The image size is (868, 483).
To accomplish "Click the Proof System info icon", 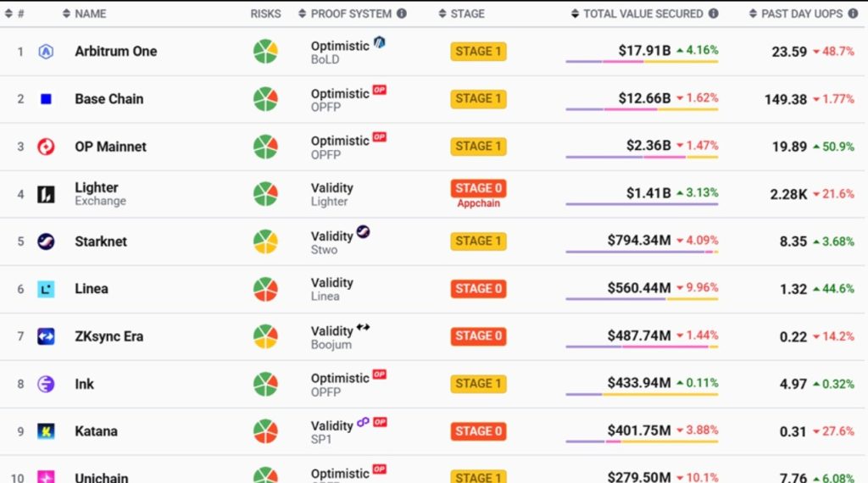I will coord(402,14).
